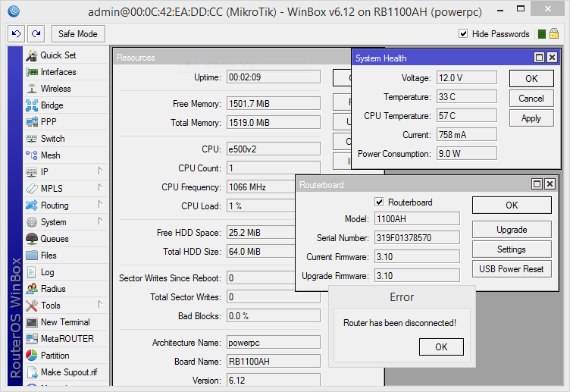Click the Files folder icon

click(32, 256)
